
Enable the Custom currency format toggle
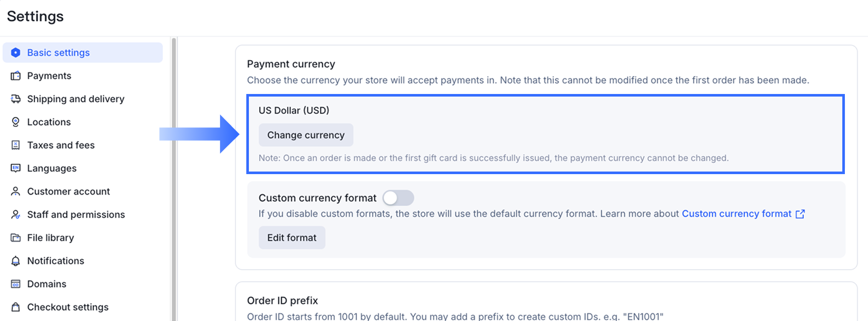coord(398,198)
